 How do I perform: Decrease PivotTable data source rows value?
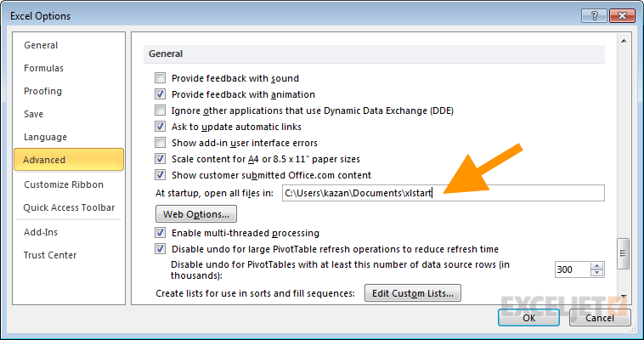click(597, 274)
